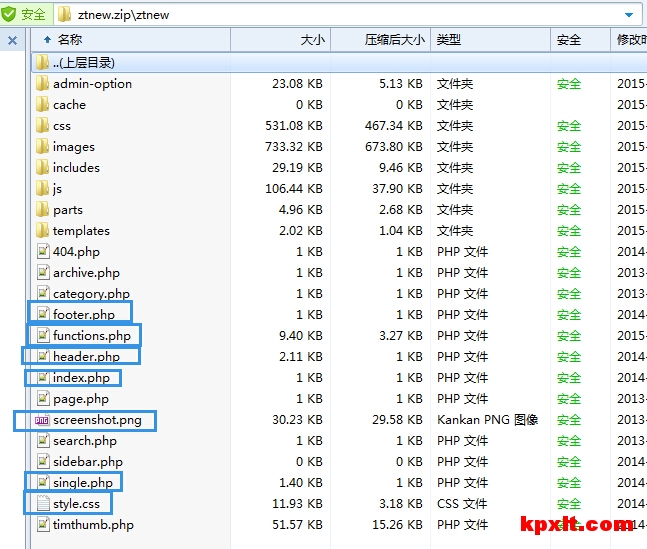
Task: Go up via ..(上层目录) entry
Action: click(x=84, y=63)
